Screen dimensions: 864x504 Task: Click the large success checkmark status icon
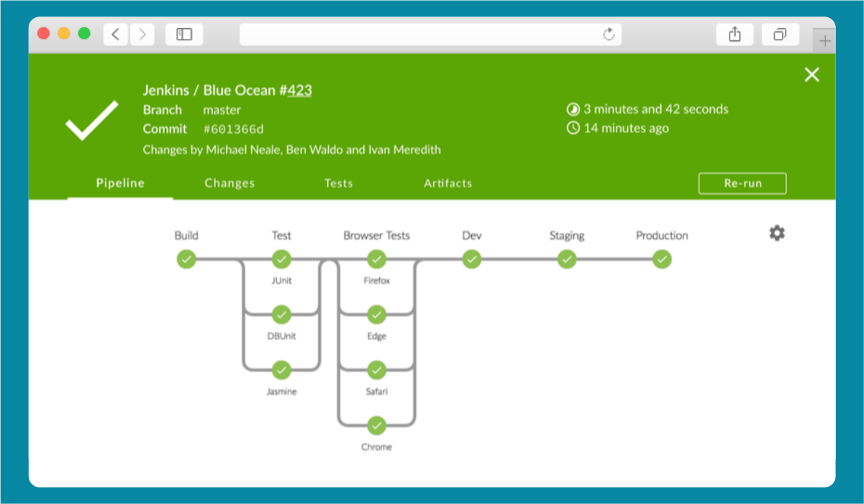pos(92,120)
